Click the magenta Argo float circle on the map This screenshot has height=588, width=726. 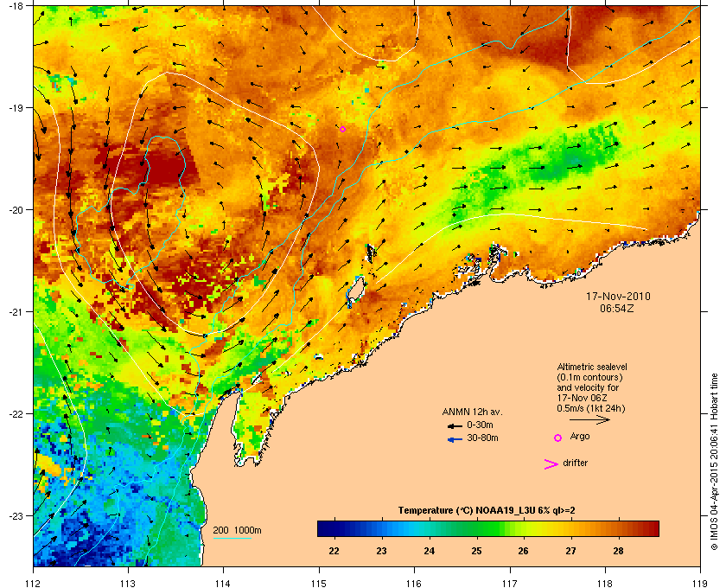coord(342,130)
